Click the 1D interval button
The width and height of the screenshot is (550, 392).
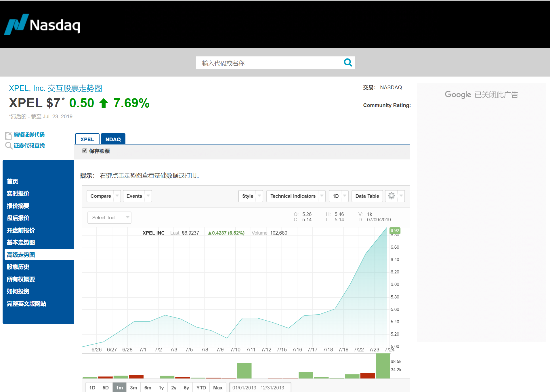coord(335,196)
